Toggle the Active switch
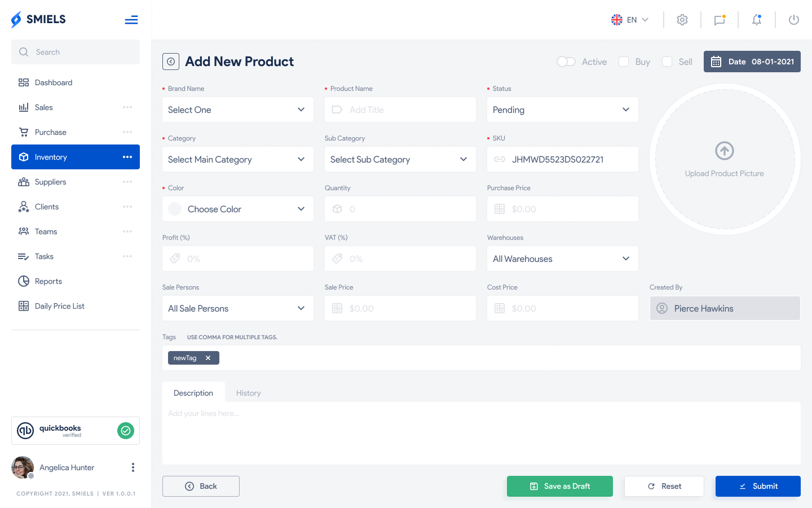The width and height of the screenshot is (812, 508). (x=566, y=62)
